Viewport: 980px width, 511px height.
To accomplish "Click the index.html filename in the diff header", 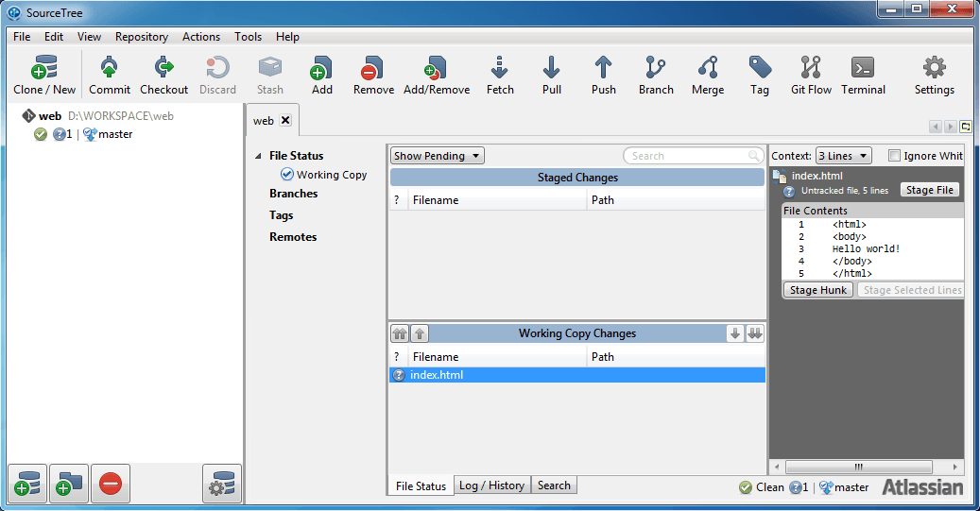I will coord(817,177).
